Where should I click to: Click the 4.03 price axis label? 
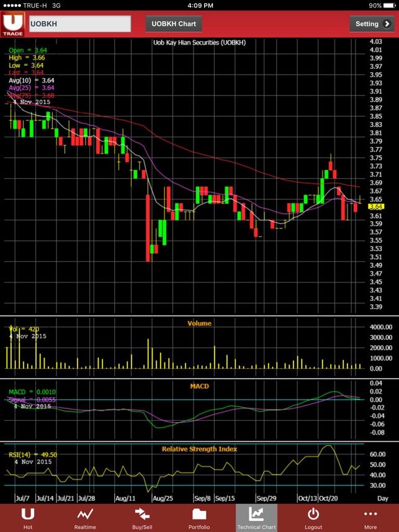click(376, 42)
